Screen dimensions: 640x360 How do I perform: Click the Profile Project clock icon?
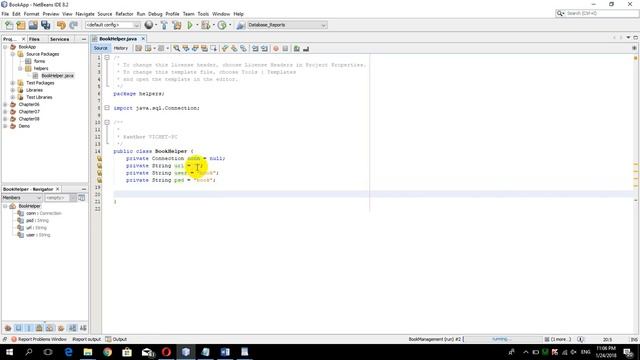pyautogui.click(x=222, y=25)
